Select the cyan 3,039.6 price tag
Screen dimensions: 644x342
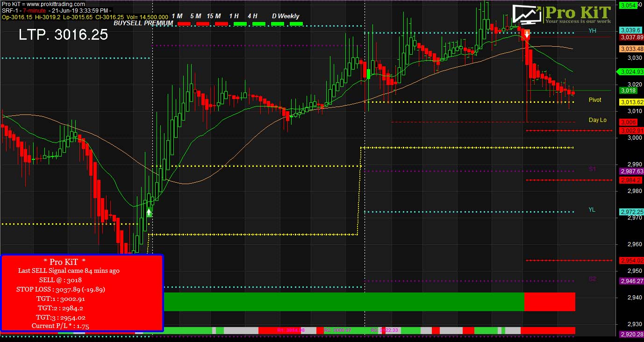coord(630,30)
